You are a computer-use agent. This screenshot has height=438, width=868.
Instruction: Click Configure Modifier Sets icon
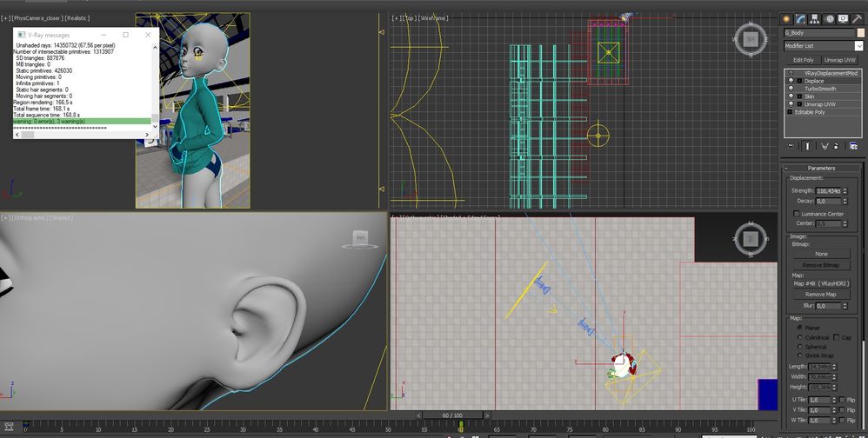854,146
